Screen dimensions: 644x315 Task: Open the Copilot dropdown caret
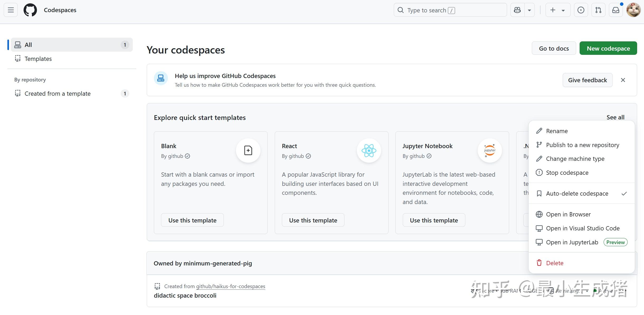coord(529,10)
